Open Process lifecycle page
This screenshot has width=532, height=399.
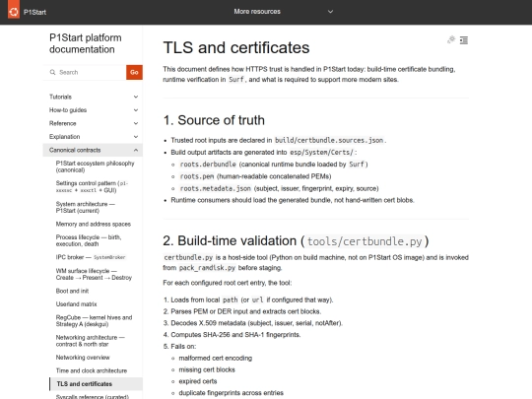point(89,240)
